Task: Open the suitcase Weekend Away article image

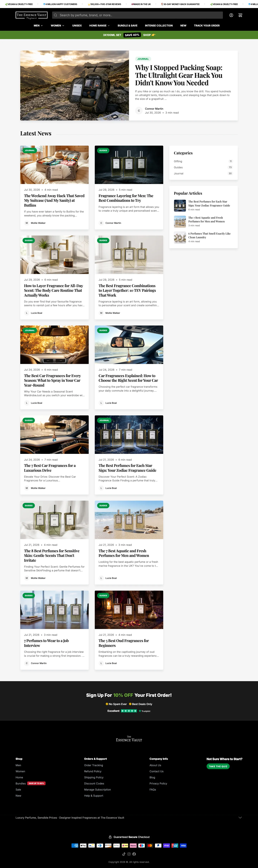Action: pos(54,165)
